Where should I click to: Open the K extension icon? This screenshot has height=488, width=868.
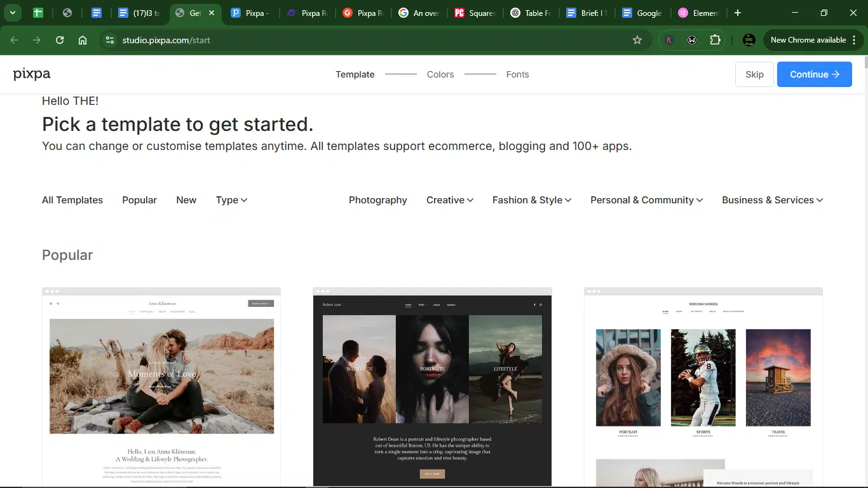click(669, 40)
